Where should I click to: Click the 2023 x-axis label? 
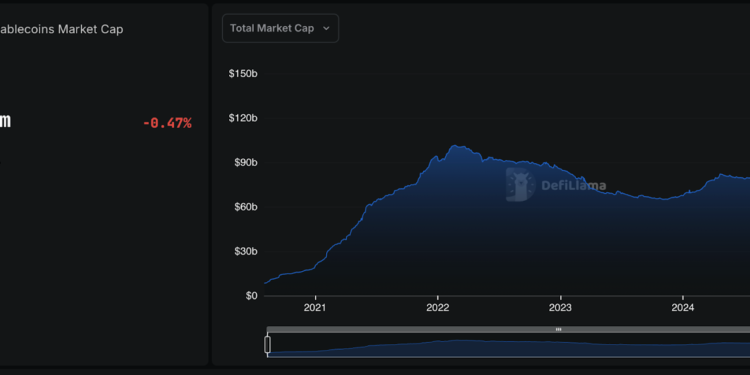coord(560,308)
